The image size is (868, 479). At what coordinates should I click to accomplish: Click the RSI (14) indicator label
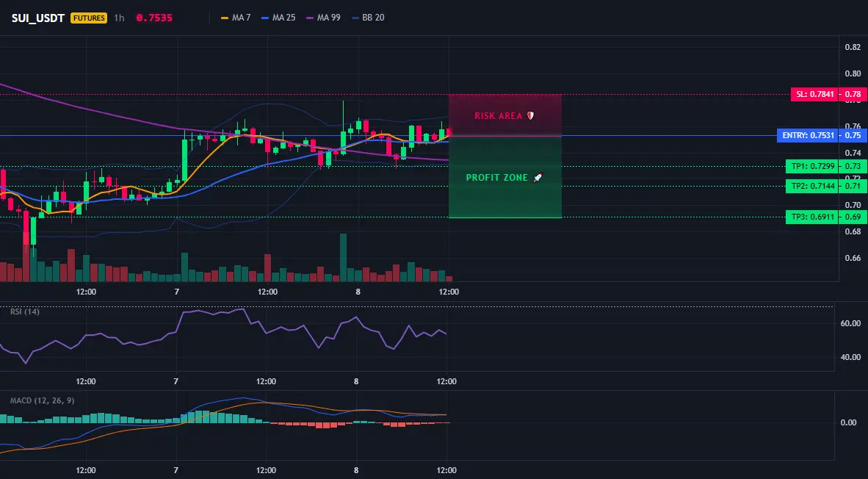click(x=25, y=311)
